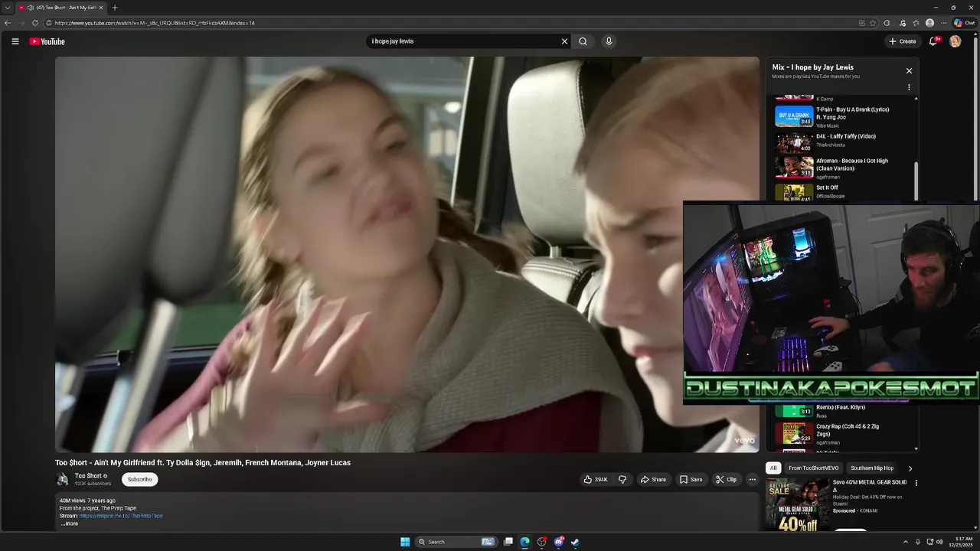This screenshot has height=551, width=980.
Task: Dislike the video with thumbs-down icon
Action: tap(622, 480)
